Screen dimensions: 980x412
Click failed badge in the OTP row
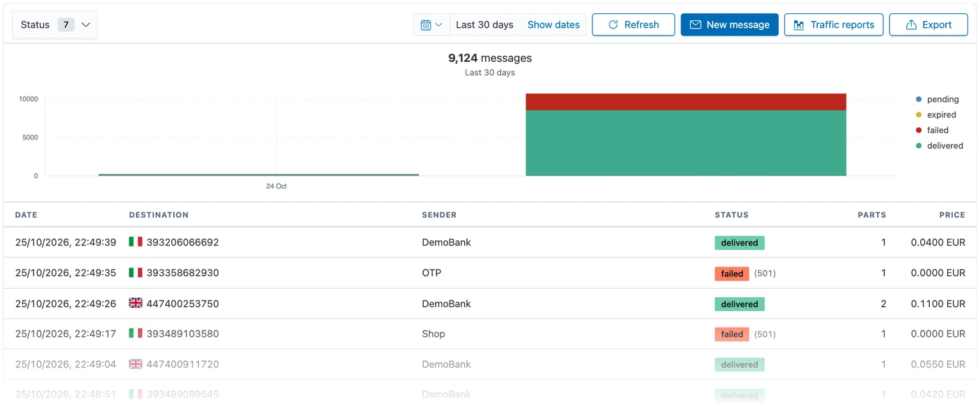click(x=732, y=274)
